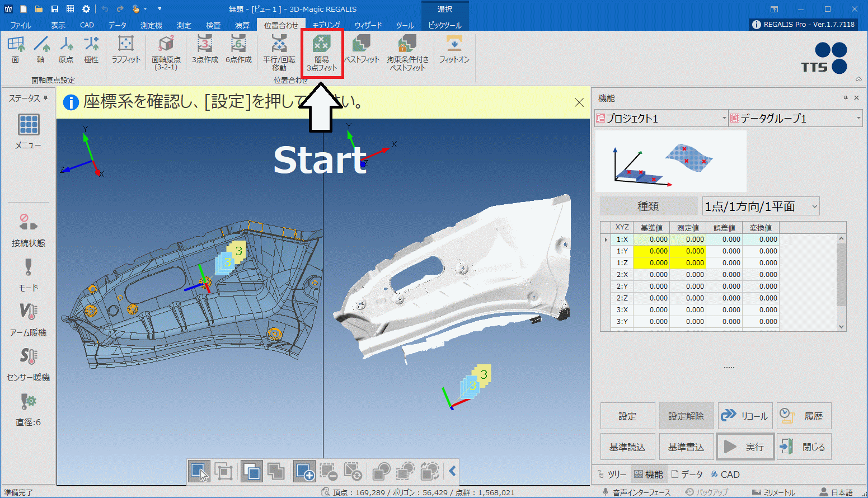Create a new file from quick access toolbar

coord(24,9)
